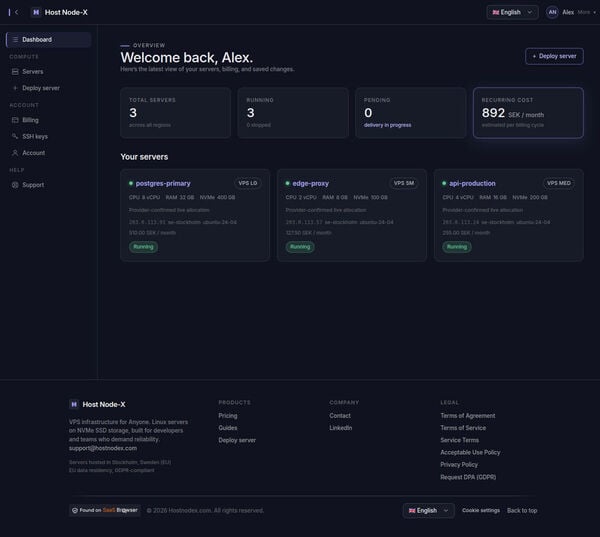Open Dashboard in the sidebar
This screenshot has height=537, width=600.
pos(49,40)
